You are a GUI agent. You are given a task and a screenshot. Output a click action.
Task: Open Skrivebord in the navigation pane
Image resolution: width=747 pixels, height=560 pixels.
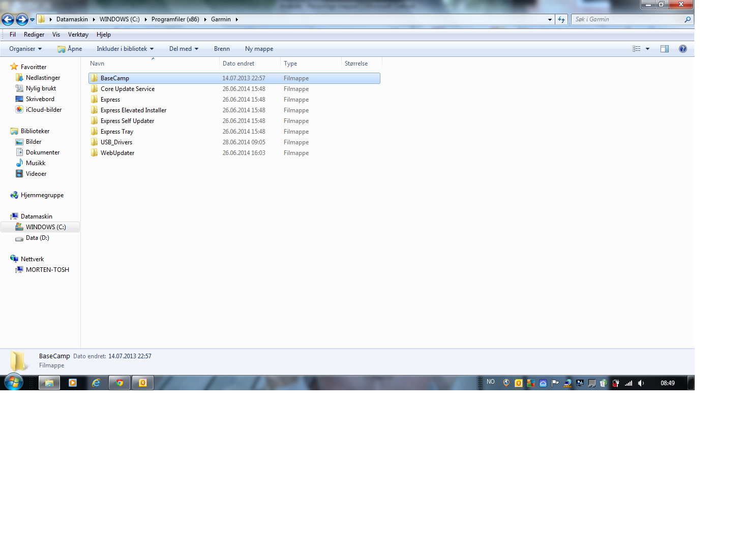pos(40,99)
